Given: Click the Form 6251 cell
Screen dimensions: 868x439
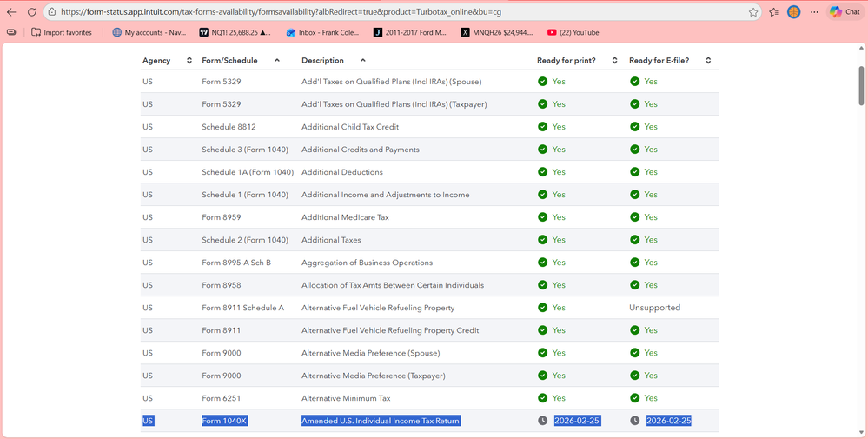Looking at the screenshot, I should 221,398.
